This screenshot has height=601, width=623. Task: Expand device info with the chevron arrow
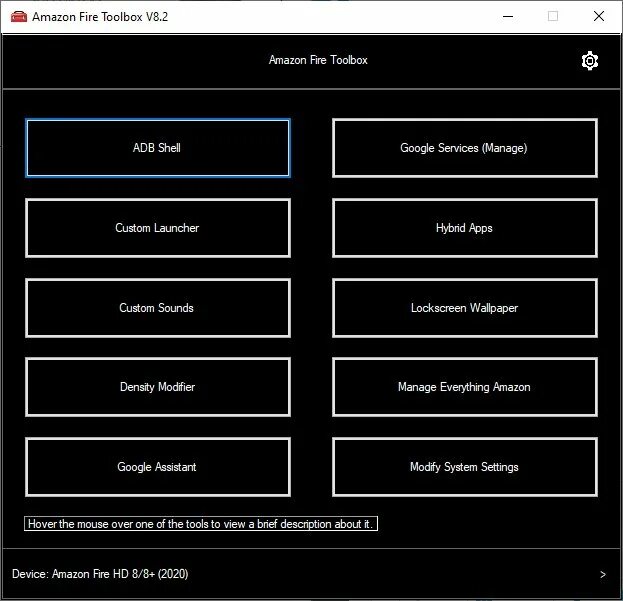coord(603,574)
